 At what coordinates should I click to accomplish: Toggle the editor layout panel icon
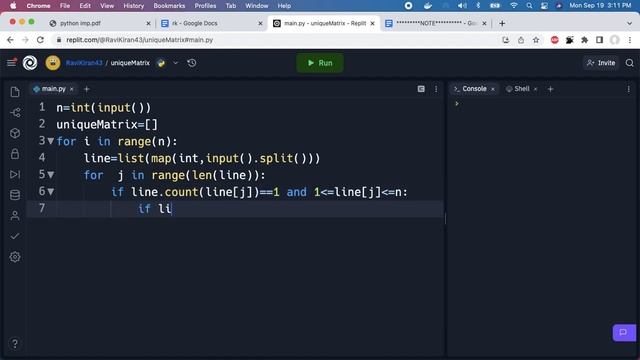click(421, 89)
